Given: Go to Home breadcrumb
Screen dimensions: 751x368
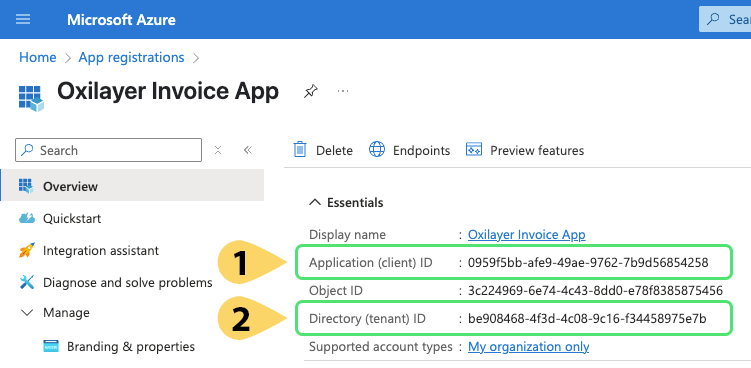Looking at the screenshot, I should (37, 58).
